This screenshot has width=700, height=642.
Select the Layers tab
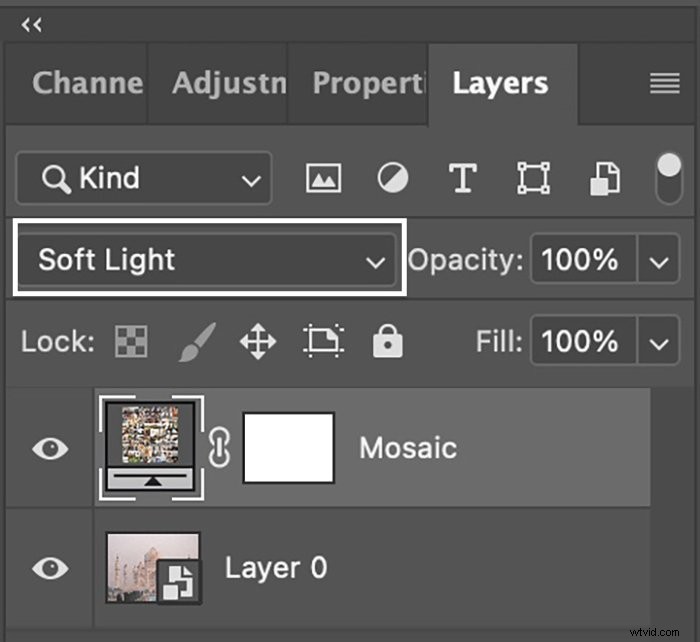coord(503,83)
